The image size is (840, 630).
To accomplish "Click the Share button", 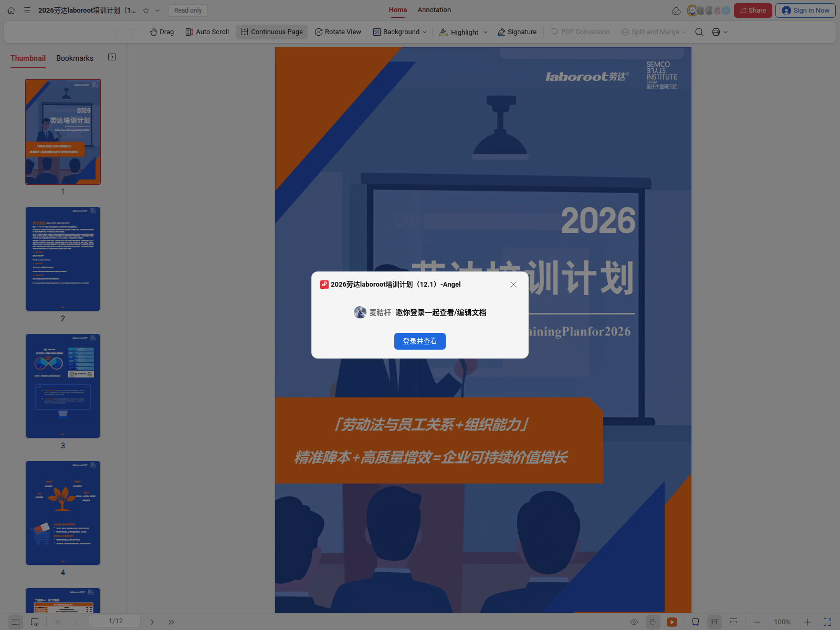I will tap(753, 10).
